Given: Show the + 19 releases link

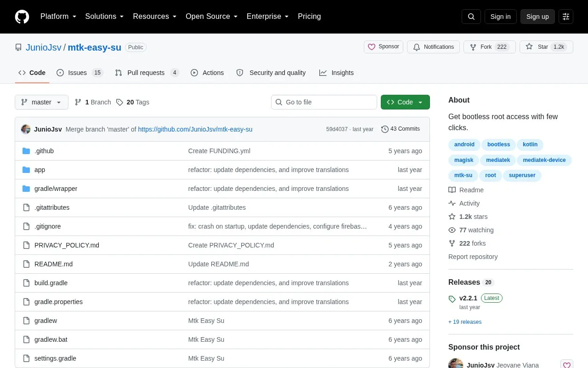Looking at the screenshot, I should [465, 322].
